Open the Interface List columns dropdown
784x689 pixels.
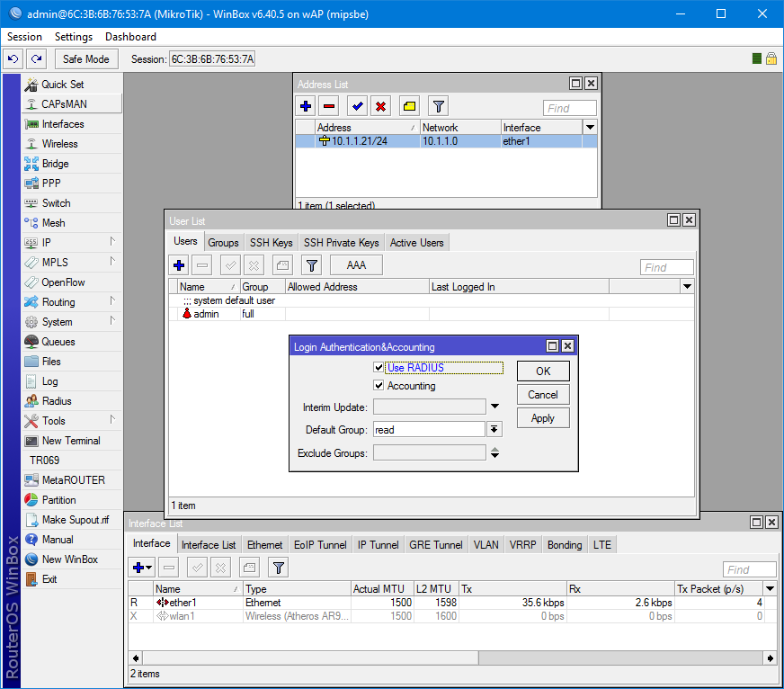click(x=770, y=589)
